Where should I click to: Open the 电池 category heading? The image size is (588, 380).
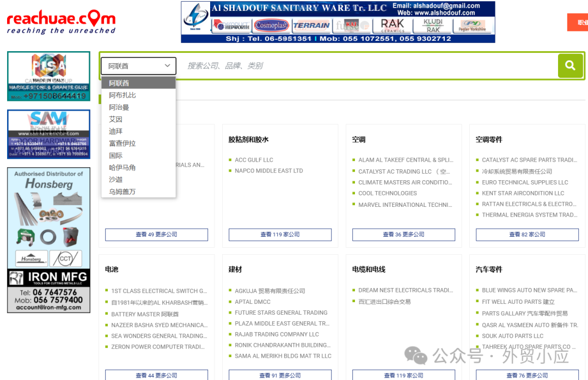112,269
